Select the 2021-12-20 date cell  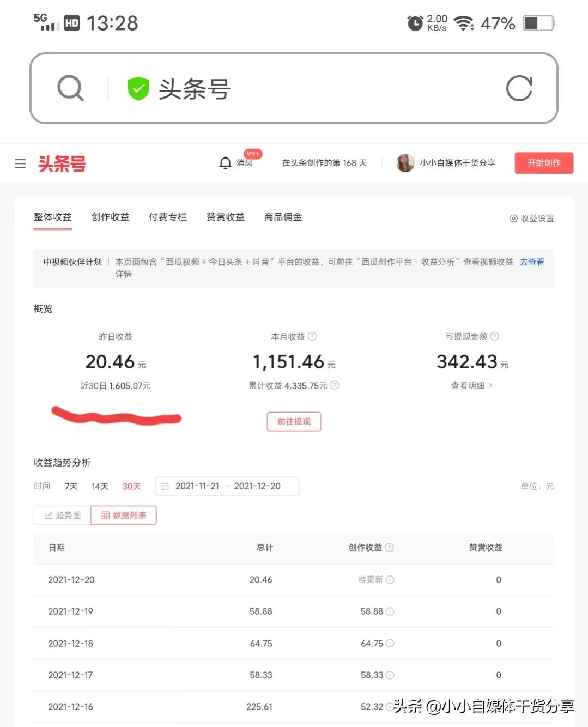click(x=71, y=580)
